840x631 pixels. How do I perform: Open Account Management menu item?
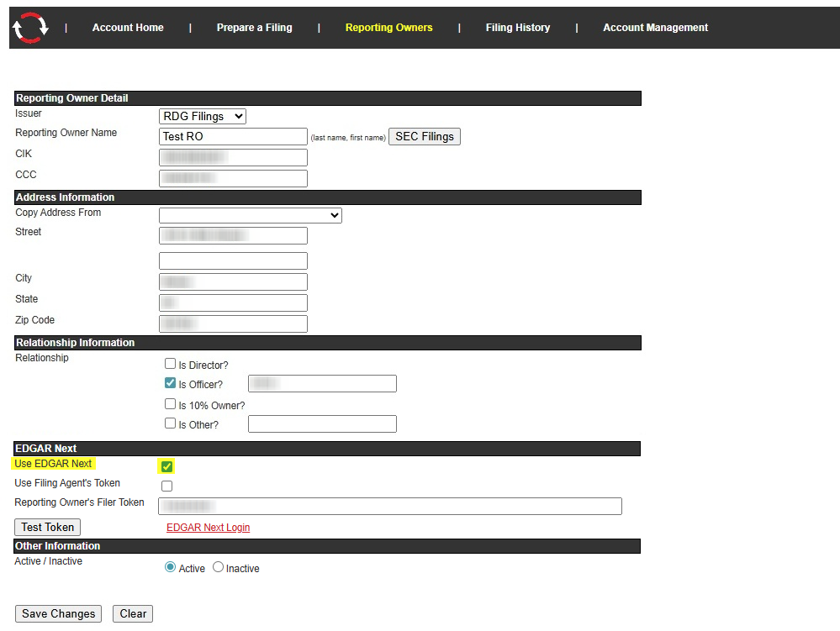(x=655, y=28)
